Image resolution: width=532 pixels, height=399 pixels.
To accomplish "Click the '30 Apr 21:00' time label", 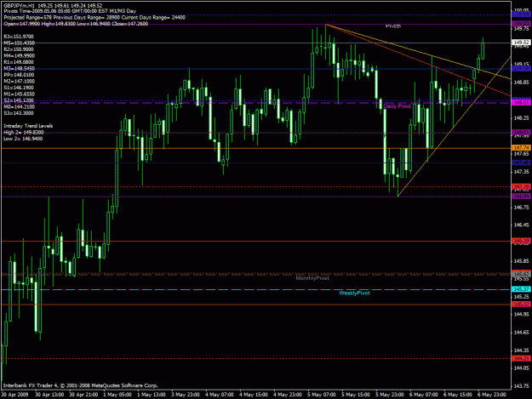I will point(83,395).
